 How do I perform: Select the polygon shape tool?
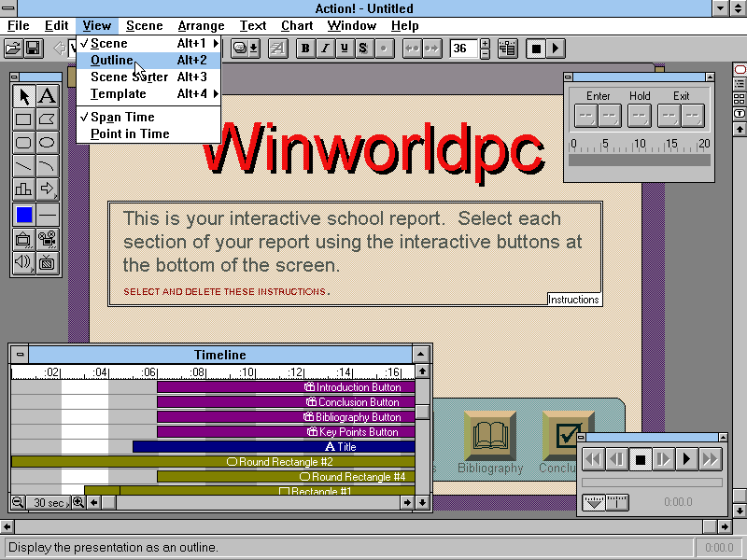[x=48, y=119]
